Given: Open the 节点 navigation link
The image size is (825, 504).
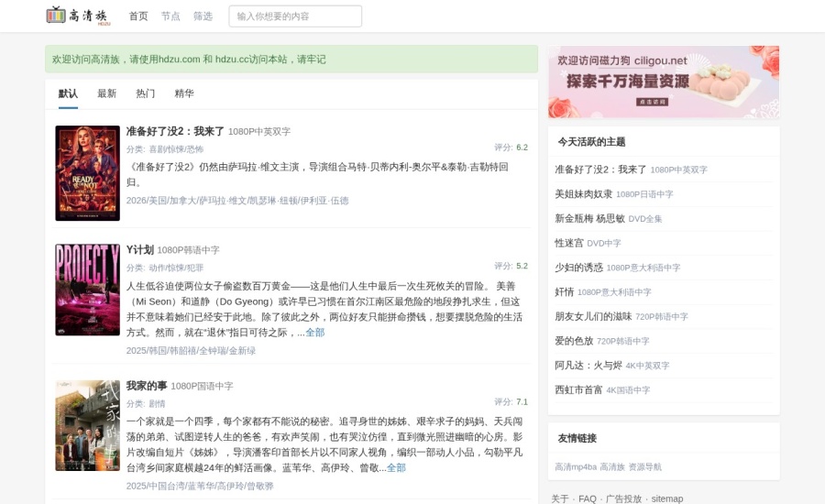Looking at the screenshot, I should click(x=170, y=16).
